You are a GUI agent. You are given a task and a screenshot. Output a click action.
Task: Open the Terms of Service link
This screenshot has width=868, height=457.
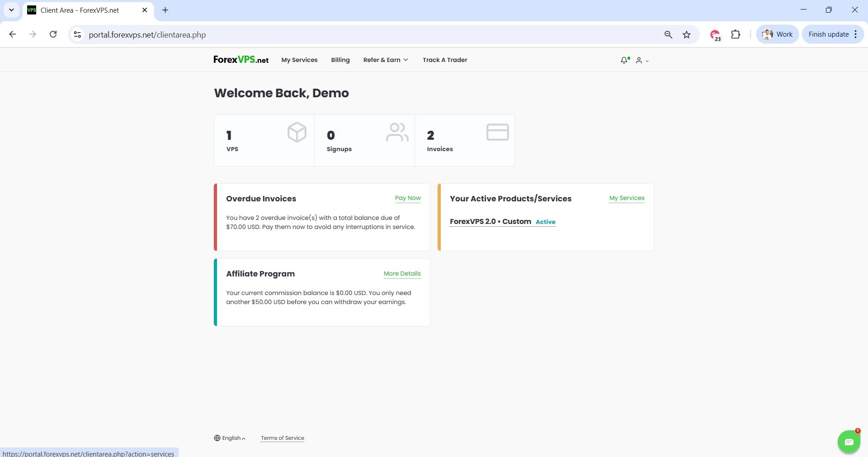(283, 438)
